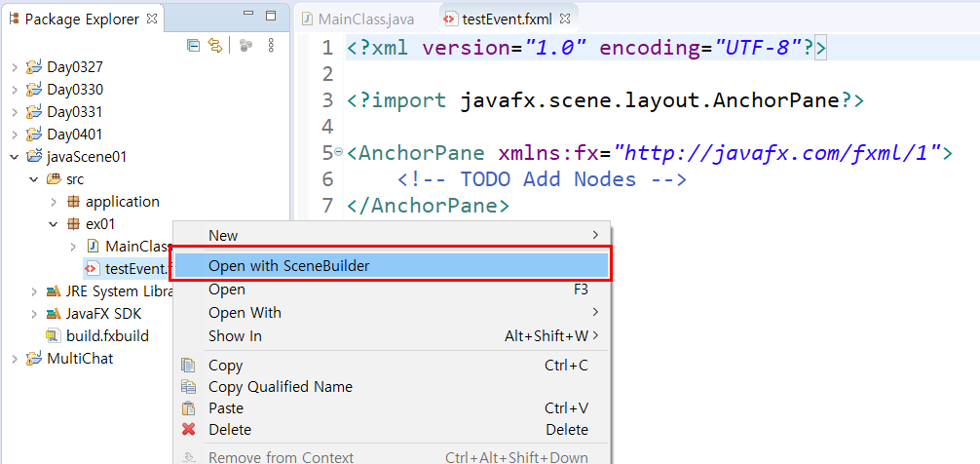This screenshot has width=980, height=464.
Task: Maximize the Package Explorer panel
Action: pos(271,15)
